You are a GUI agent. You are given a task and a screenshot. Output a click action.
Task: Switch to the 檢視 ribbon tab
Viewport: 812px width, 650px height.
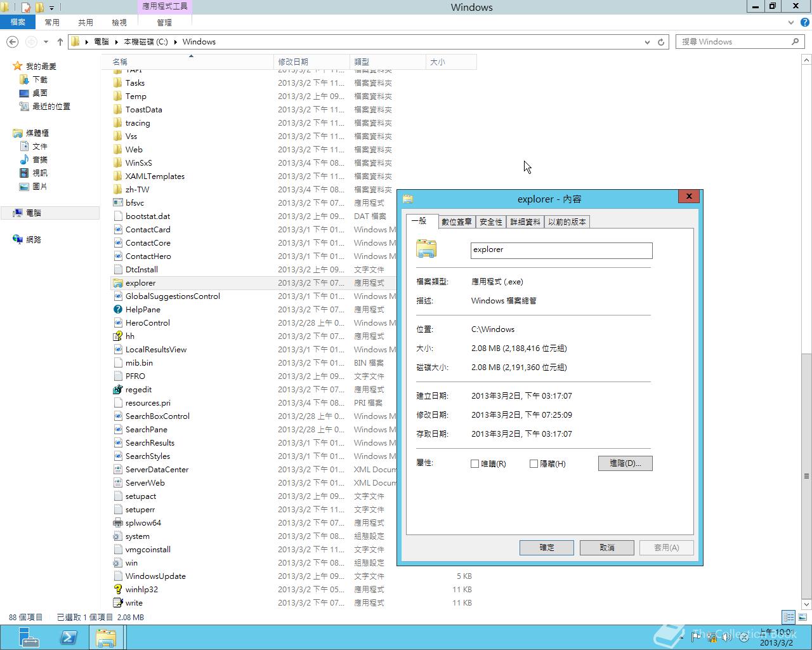[119, 22]
